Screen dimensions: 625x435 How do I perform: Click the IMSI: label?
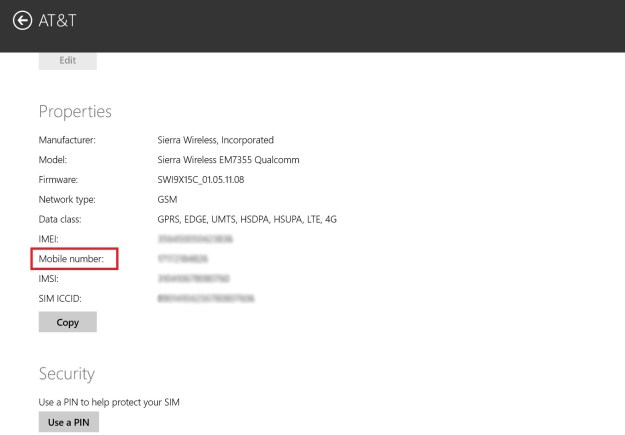point(48,279)
